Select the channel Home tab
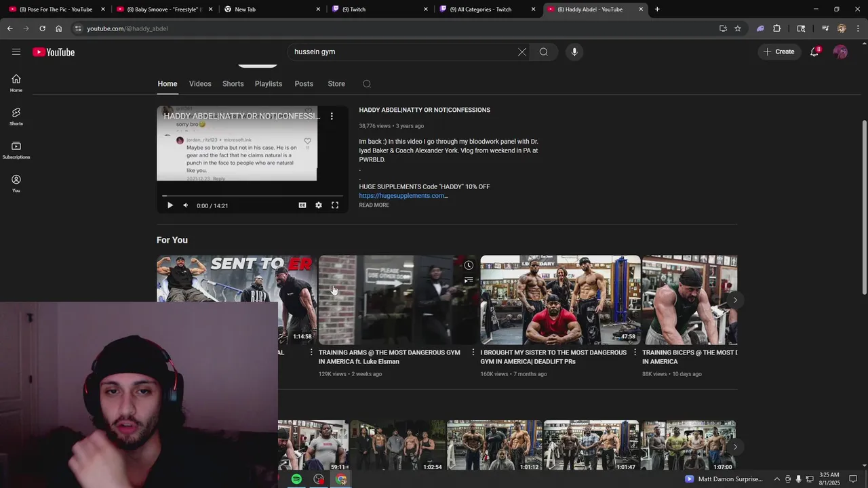 [x=167, y=84]
